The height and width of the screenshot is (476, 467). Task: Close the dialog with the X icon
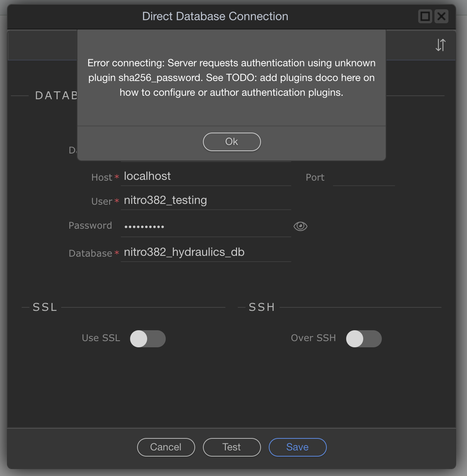click(x=441, y=16)
